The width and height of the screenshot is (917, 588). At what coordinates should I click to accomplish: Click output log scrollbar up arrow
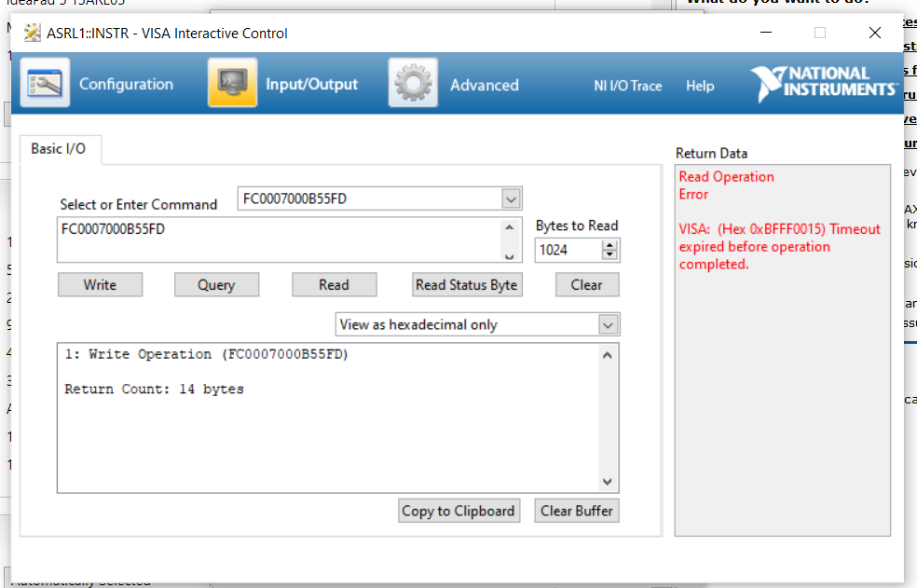pyautogui.click(x=608, y=355)
